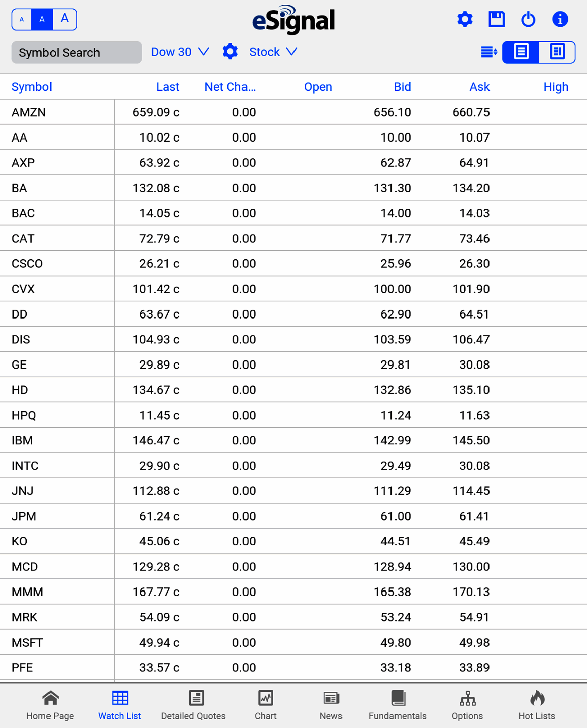Expand the Dow 30 list dropdown
Viewport: 587px width, 728px height.
coord(180,52)
